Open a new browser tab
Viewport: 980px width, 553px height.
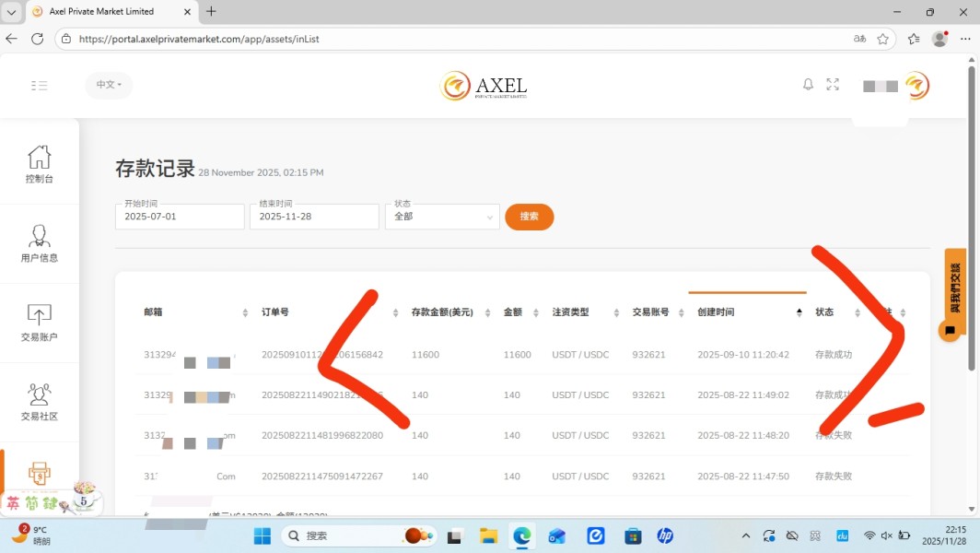click(x=211, y=12)
